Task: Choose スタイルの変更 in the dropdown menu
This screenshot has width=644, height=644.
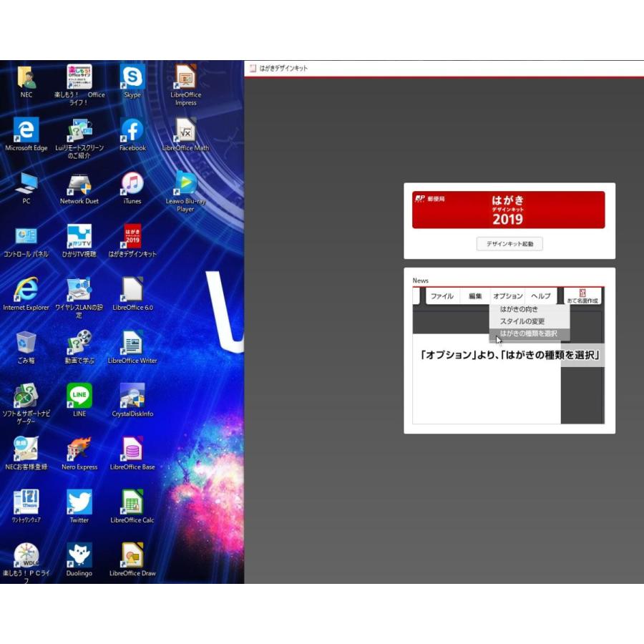Action: pyautogui.click(x=523, y=321)
